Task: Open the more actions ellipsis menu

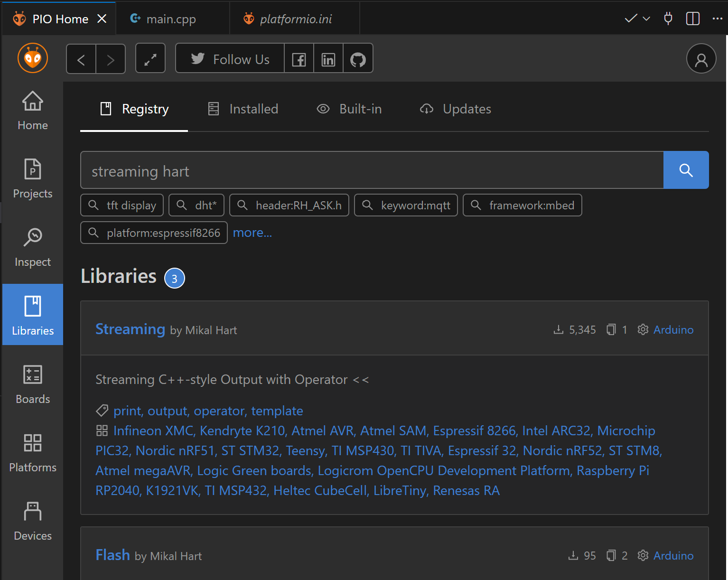Action: (717, 19)
